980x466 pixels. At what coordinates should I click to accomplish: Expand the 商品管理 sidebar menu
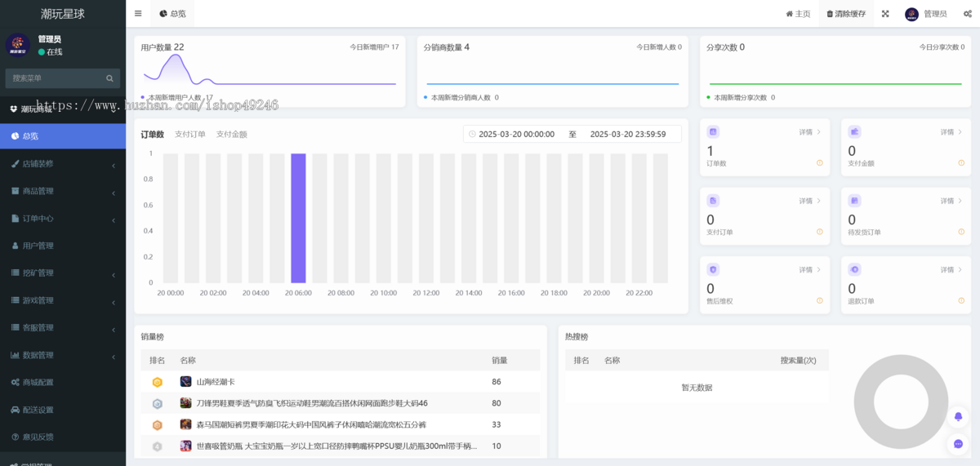[x=63, y=191]
